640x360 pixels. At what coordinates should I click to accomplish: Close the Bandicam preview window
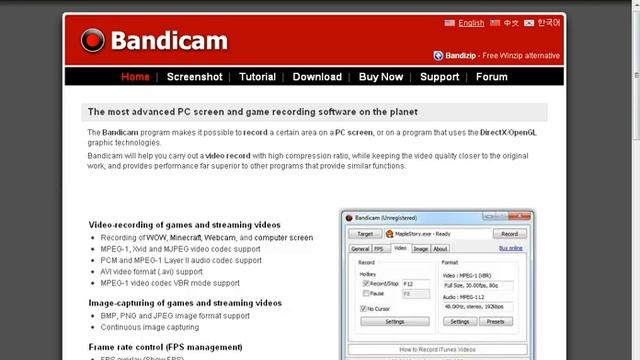pyautogui.click(x=520, y=216)
